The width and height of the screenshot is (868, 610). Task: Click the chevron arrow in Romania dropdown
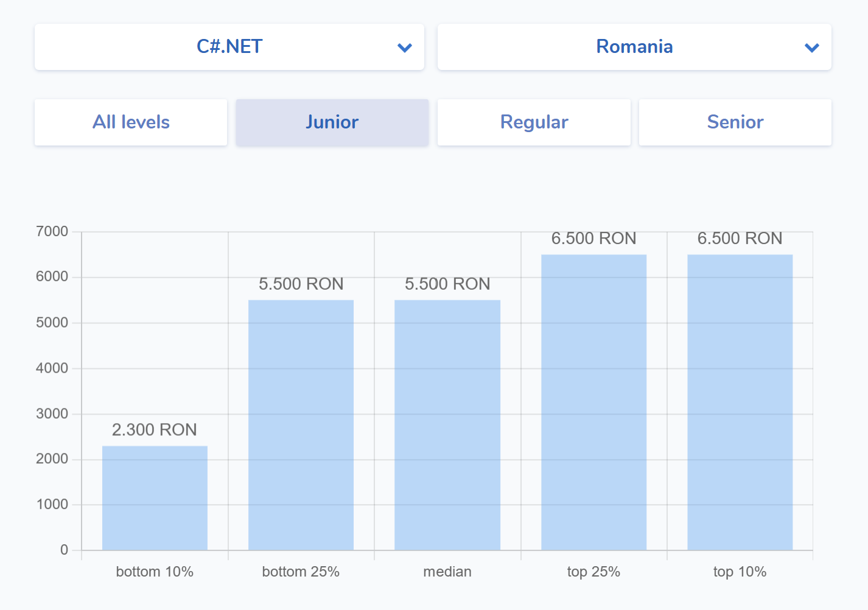pyautogui.click(x=811, y=47)
